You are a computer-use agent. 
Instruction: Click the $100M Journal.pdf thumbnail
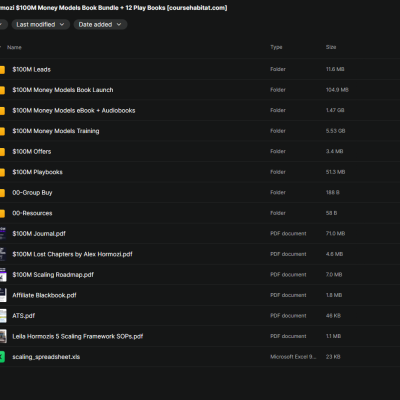point(3,234)
